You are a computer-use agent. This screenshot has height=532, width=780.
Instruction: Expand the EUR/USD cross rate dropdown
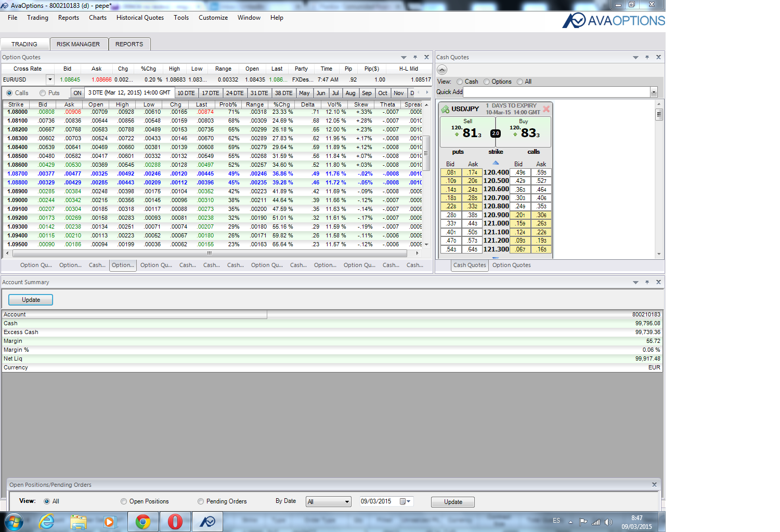[x=50, y=79]
